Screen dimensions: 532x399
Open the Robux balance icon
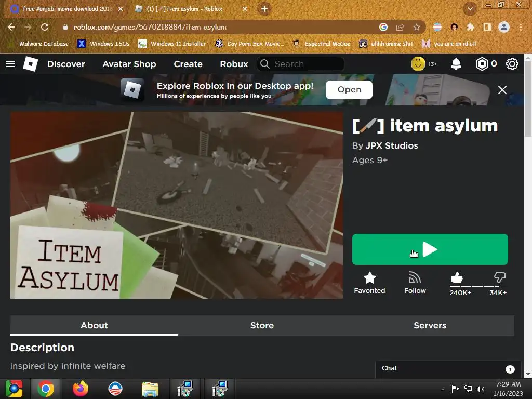(x=482, y=64)
